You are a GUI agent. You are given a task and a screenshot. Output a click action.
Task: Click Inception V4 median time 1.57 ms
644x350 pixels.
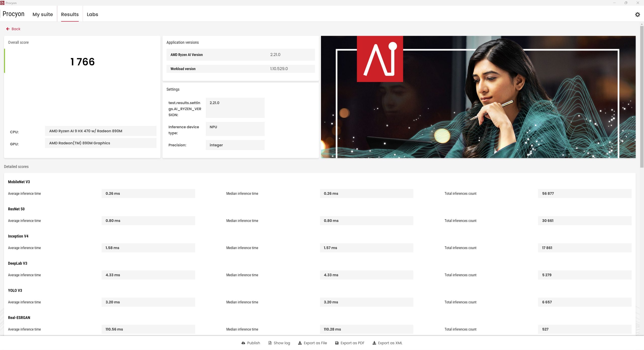coord(367,248)
